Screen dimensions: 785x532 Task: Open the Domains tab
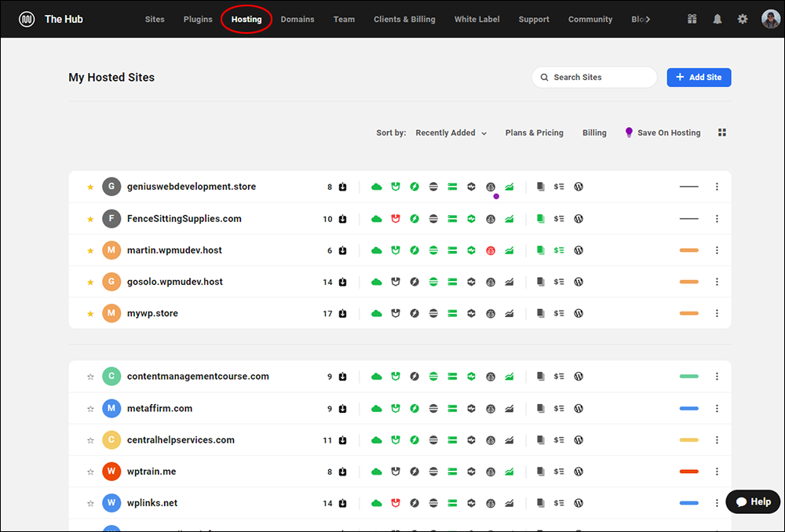point(298,19)
